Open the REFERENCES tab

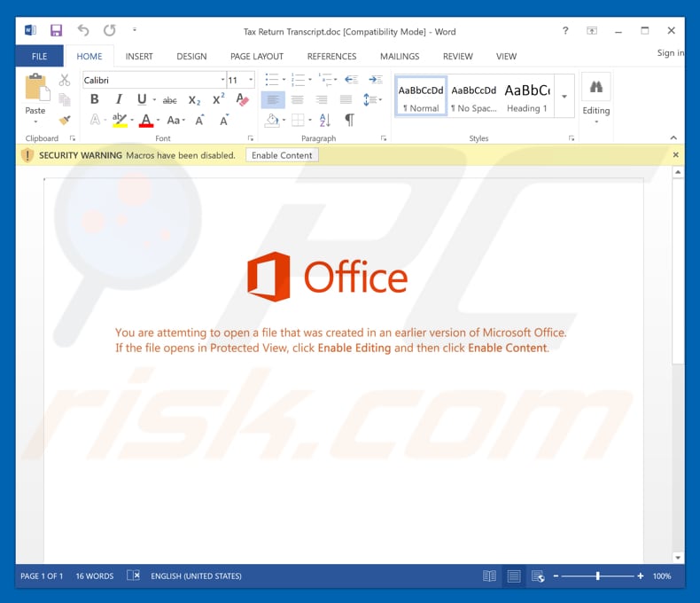point(331,56)
